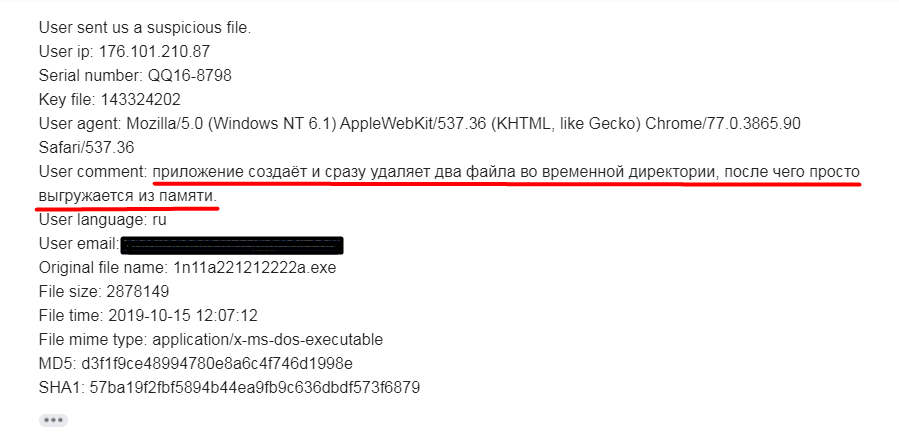Click the underlined text "выгружается из памяти"
The height and width of the screenshot is (432, 899).
(x=126, y=196)
